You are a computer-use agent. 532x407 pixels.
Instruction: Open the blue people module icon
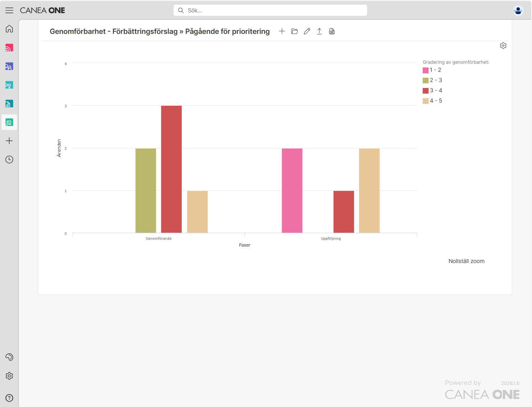click(x=9, y=66)
